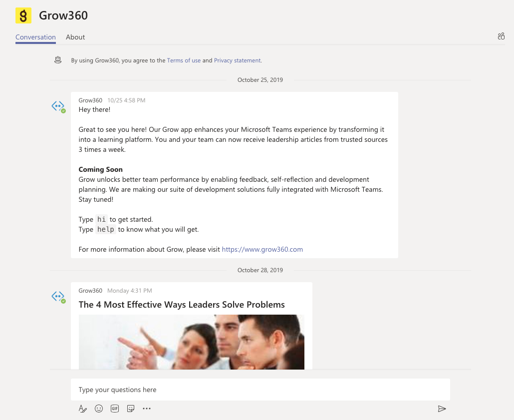Open the people icon at top right
514x420 pixels.
tap(501, 36)
